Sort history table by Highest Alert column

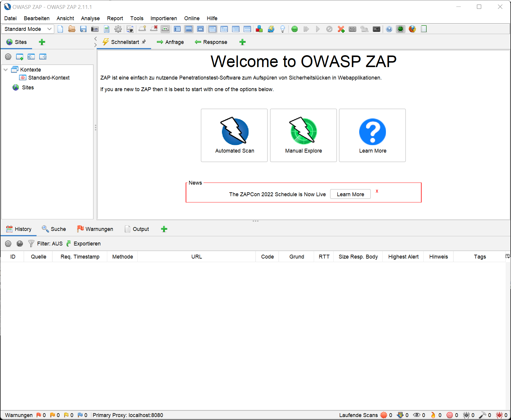point(403,257)
